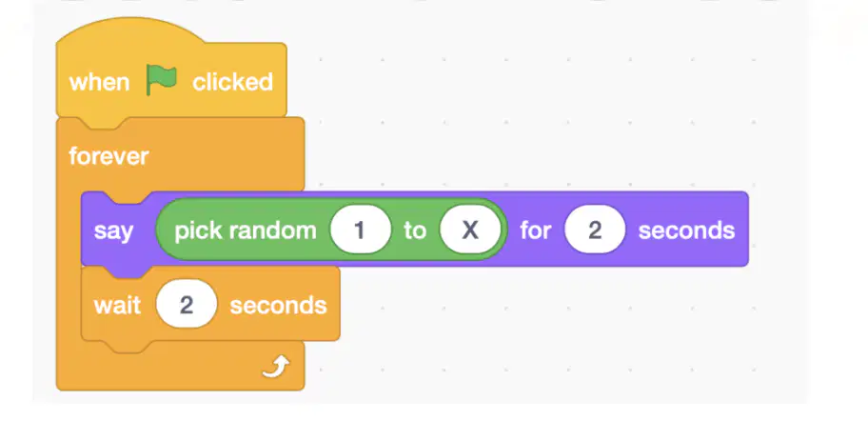Screen dimensions: 868x421
Task: Edit the pick random upper value X
Action: [x=470, y=230]
